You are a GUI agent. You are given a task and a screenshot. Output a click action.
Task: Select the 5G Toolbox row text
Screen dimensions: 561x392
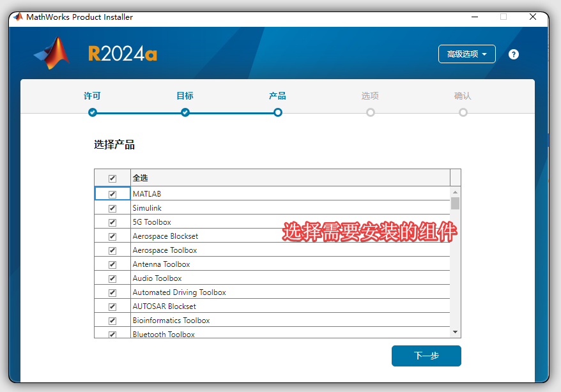[151, 222]
